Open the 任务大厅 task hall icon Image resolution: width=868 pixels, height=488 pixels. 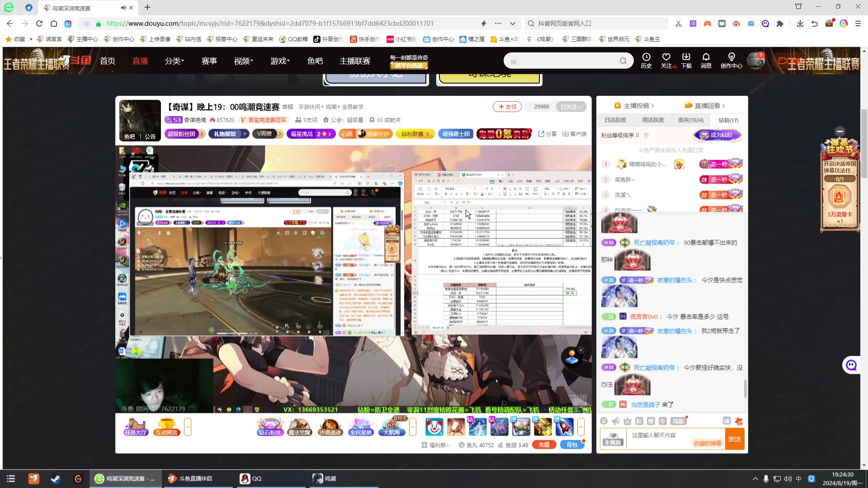(136, 427)
